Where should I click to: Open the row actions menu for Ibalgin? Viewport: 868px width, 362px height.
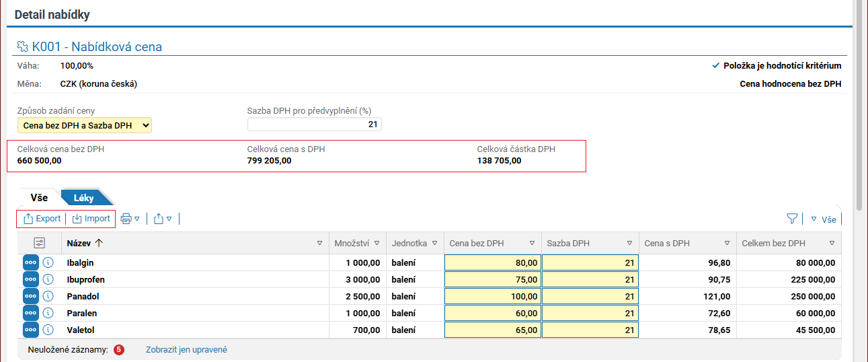[31, 262]
